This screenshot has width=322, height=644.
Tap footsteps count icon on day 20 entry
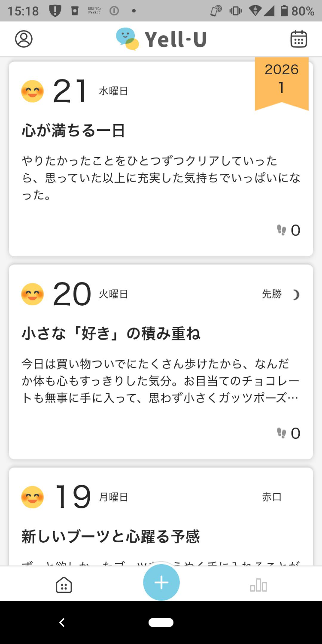pos(282,433)
